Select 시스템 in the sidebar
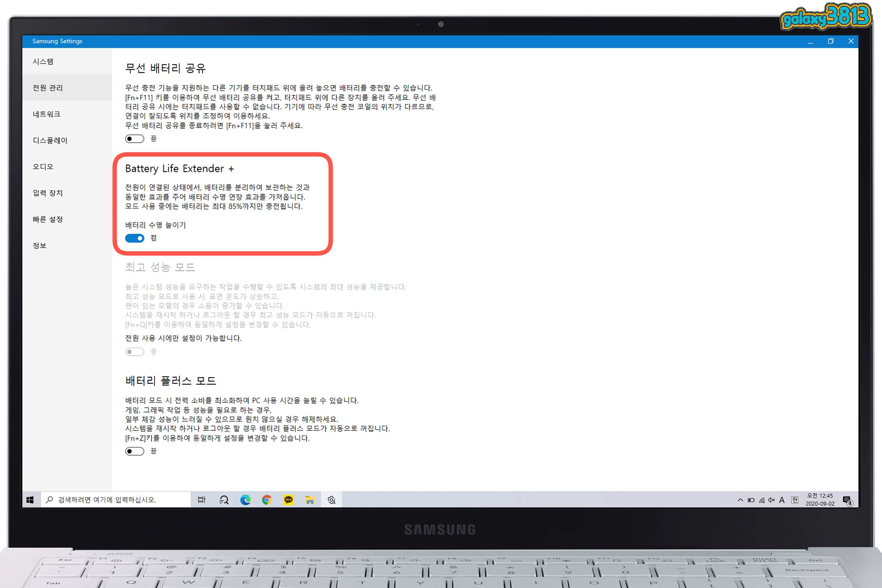The image size is (882, 588). point(43,61)
